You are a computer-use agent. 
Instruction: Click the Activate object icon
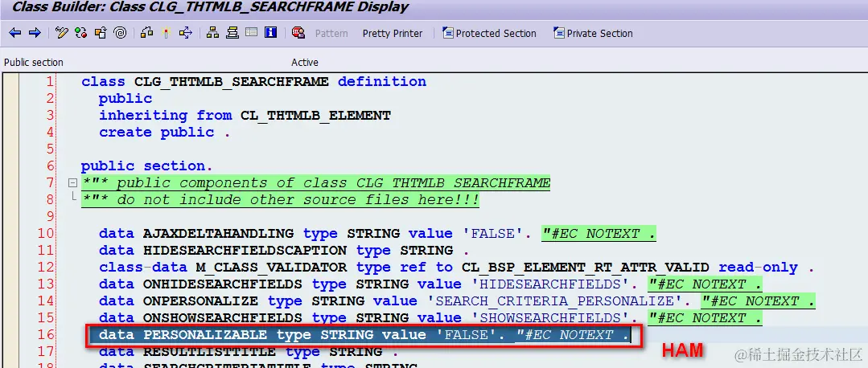[x=146, y=33]
